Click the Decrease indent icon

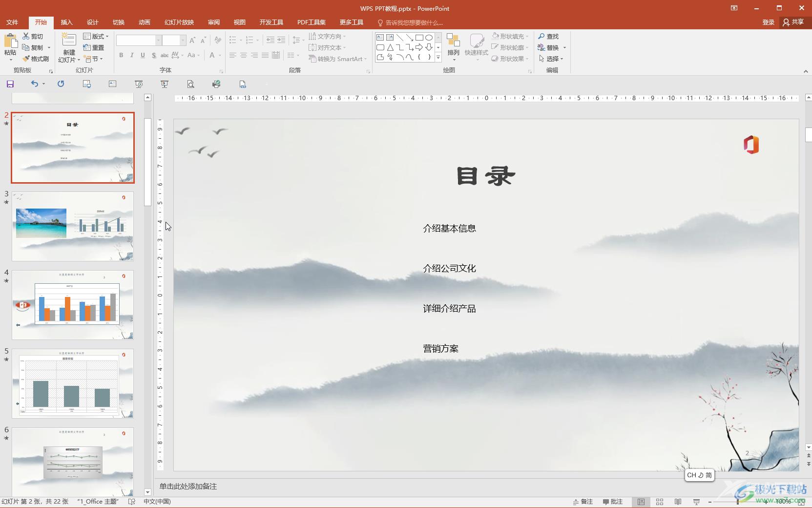[x=270, y=41]
